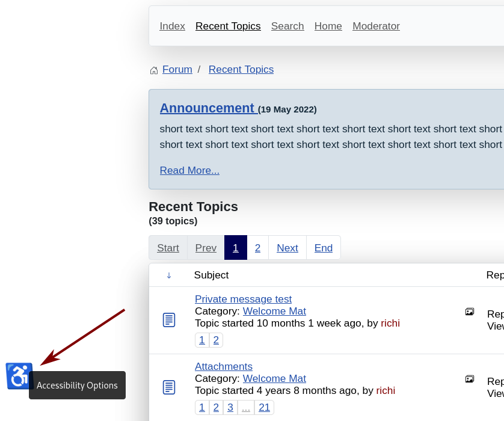Open user richi's profile on Private message test

[390, 324]
